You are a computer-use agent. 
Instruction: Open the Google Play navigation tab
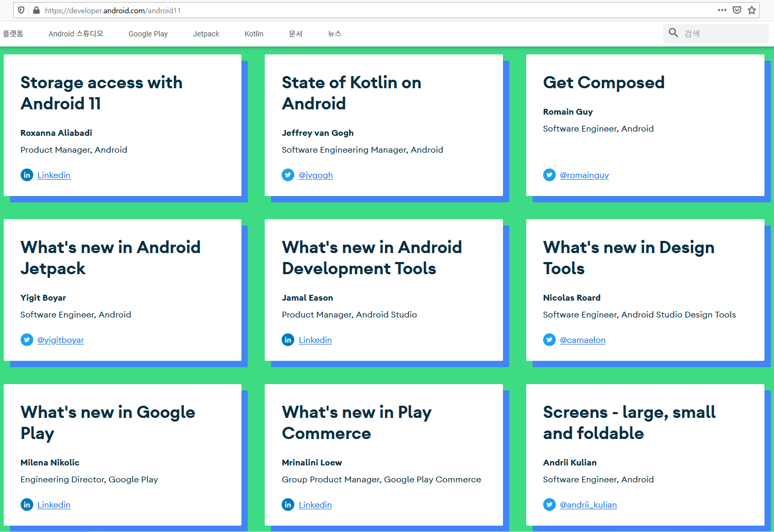pos(148,34)
